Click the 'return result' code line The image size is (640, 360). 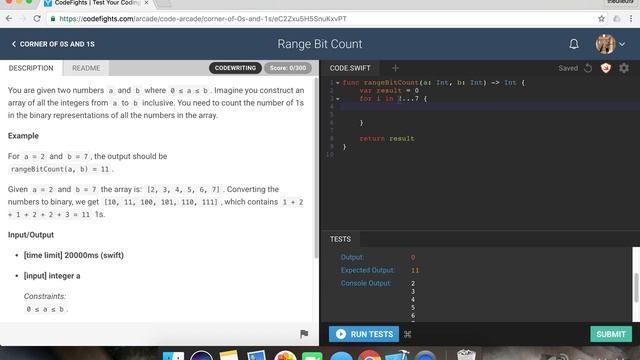[387, 139]
